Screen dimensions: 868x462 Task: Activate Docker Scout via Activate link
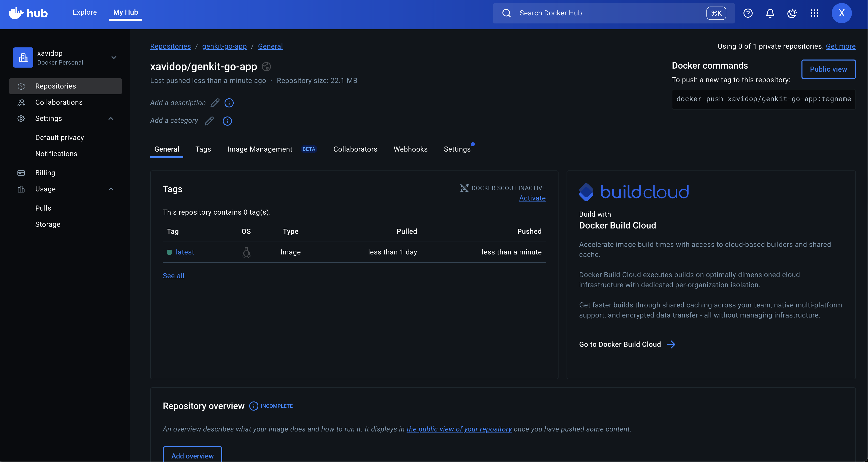[x=532, y=198]
